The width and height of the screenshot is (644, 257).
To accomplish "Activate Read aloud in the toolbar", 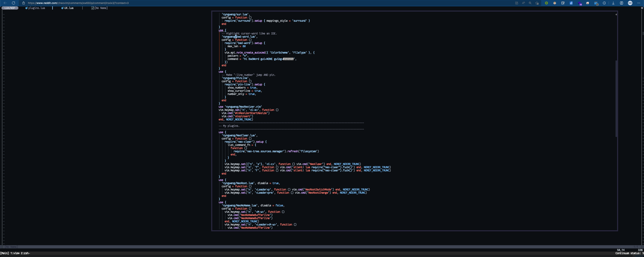I will click(523, 3).
